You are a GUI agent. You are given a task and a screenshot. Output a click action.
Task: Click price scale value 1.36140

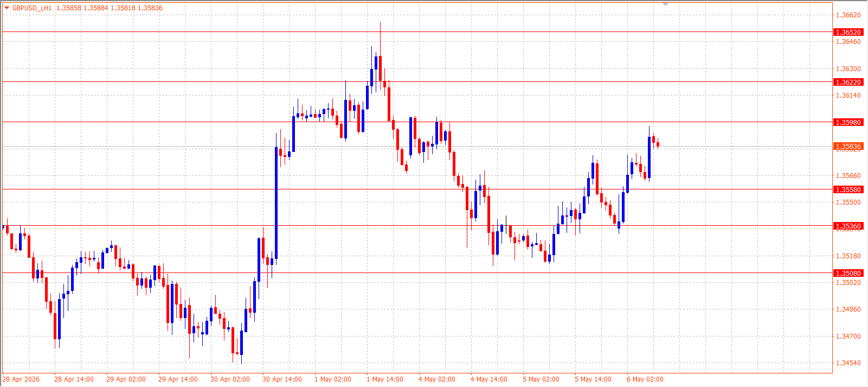pyautogui.click(x=848, y=96)
